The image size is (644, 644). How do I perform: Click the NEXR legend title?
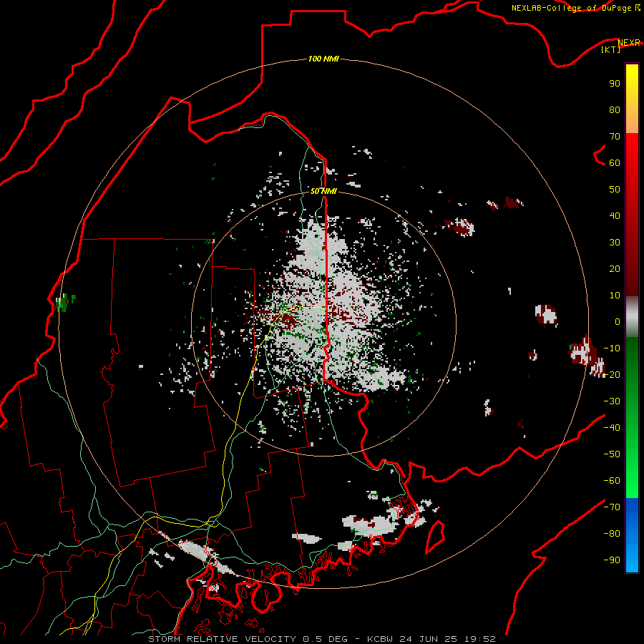tap(629, 42)
